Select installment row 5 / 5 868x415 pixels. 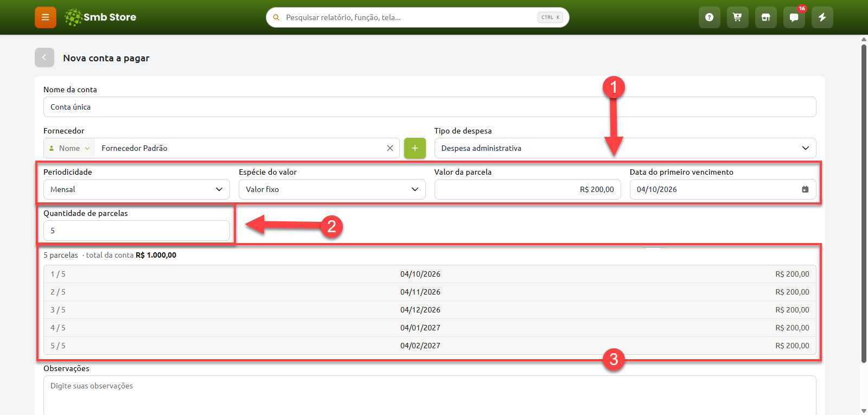430,346
